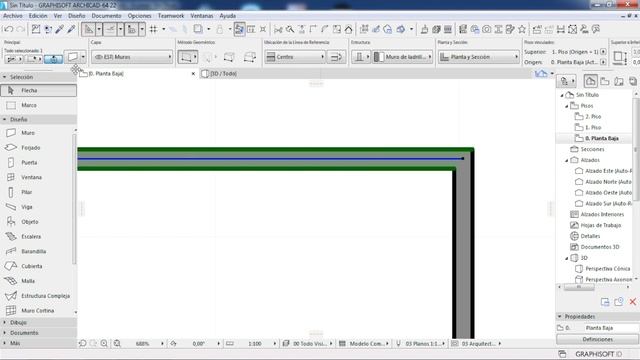640x360 pixels.
Task: Click the 0,00° orientation value
Action: tap(199, 344)
